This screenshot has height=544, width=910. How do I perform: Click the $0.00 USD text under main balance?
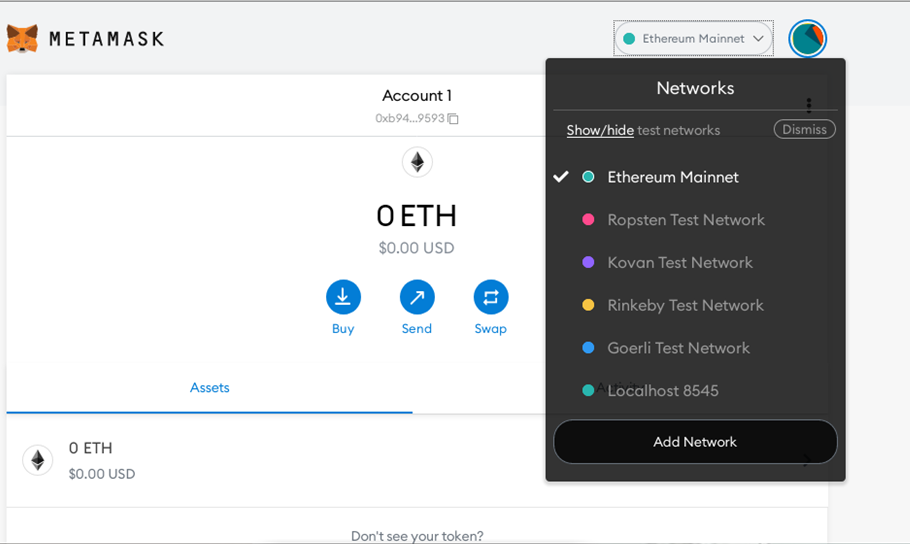416,248
